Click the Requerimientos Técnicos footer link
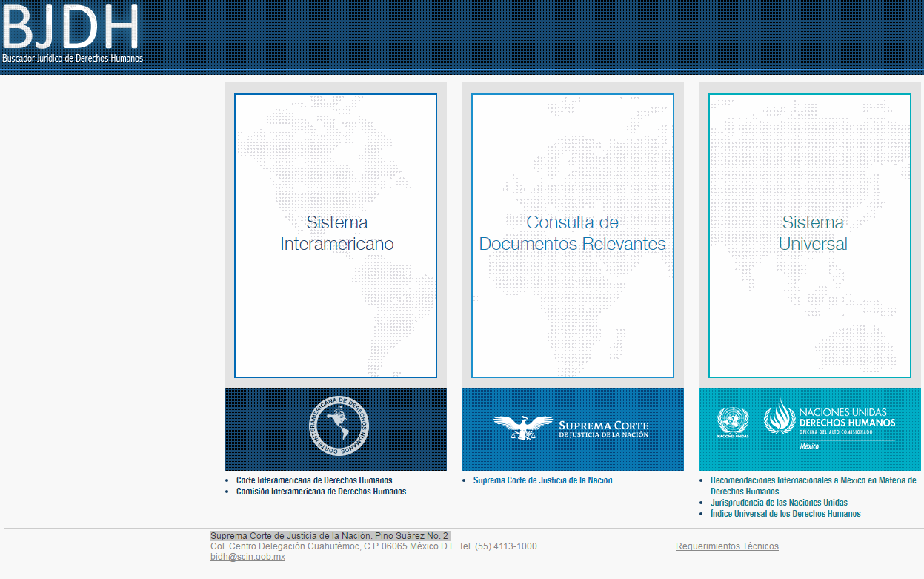This screenshot has width=924, height=579. [x=727, y=546]
